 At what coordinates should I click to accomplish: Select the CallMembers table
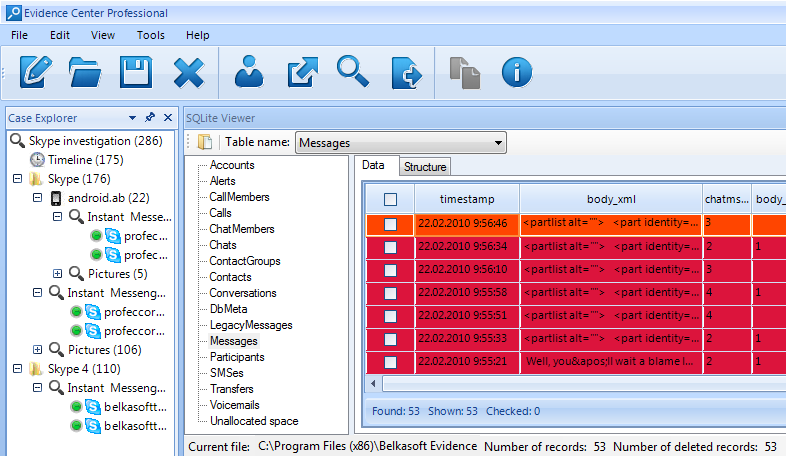239,197
